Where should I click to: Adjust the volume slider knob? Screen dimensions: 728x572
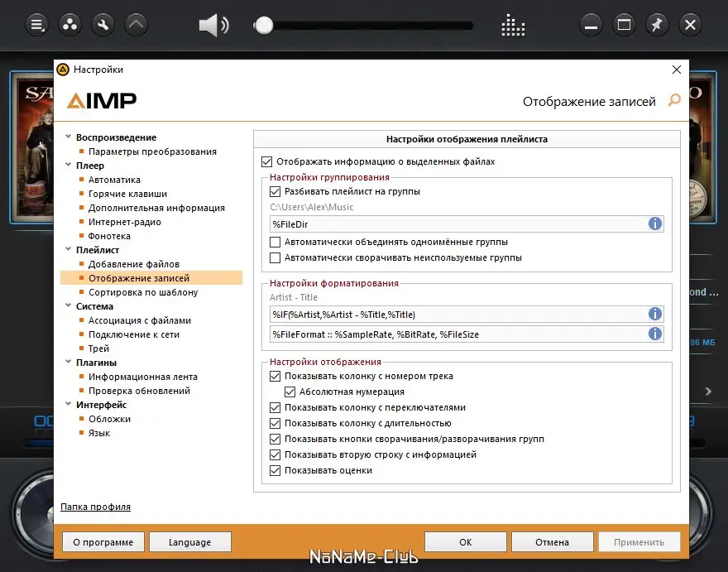click(264, 25)
